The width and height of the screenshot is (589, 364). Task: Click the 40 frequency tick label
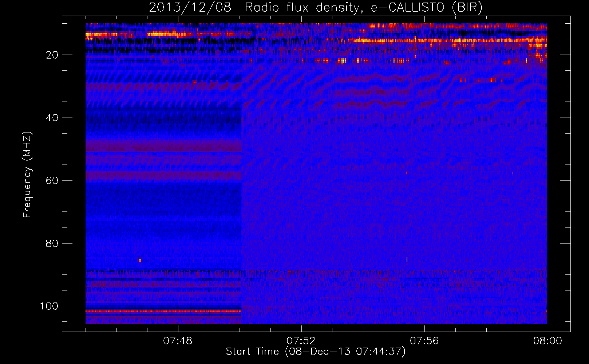(52, 118)
